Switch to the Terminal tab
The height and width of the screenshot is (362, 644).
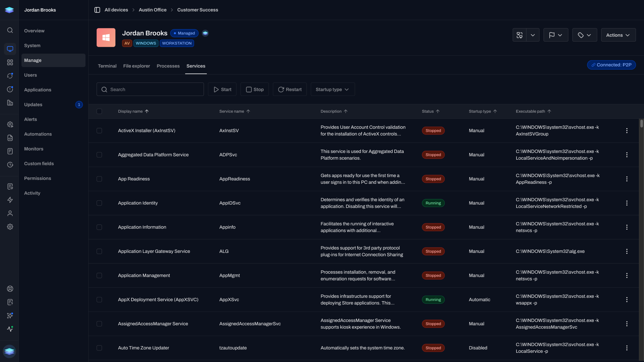pyautogui.click(x=107, y=66)
